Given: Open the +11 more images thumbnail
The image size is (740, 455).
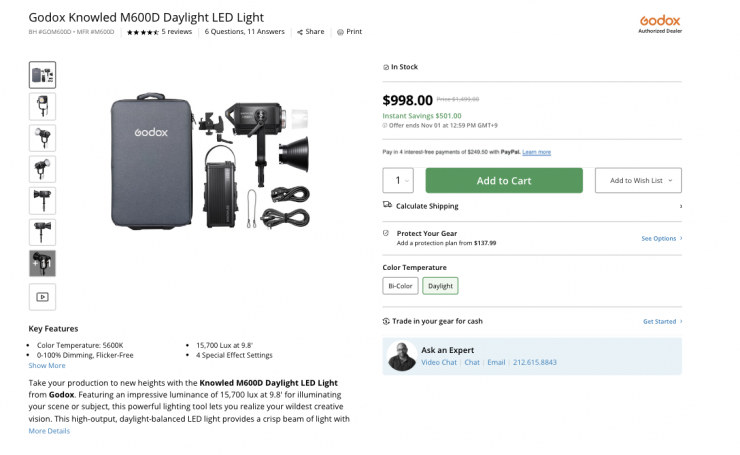Looking at the screenshot, I should (42, 263).
